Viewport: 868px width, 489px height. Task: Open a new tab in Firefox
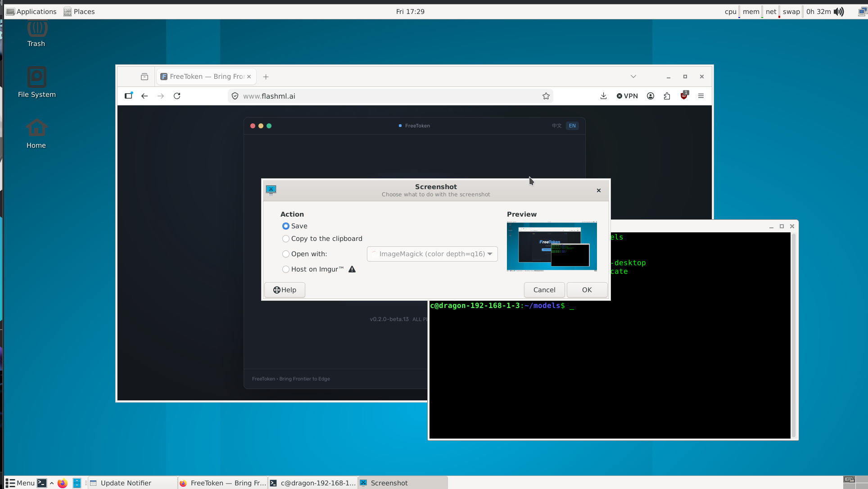(266, 77)
